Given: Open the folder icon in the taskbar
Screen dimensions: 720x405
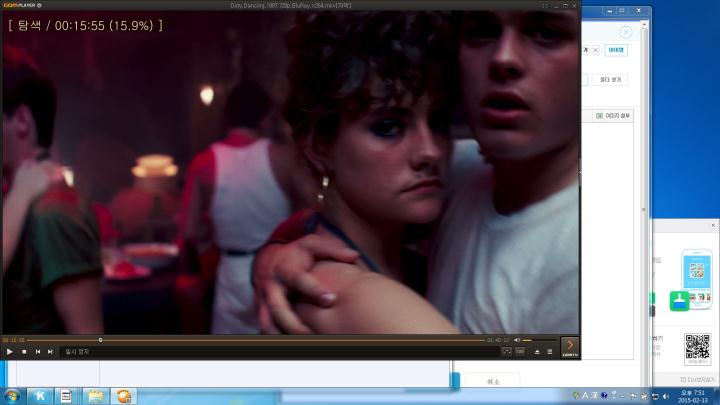Looking at the screenshot, I should point(96,396).
